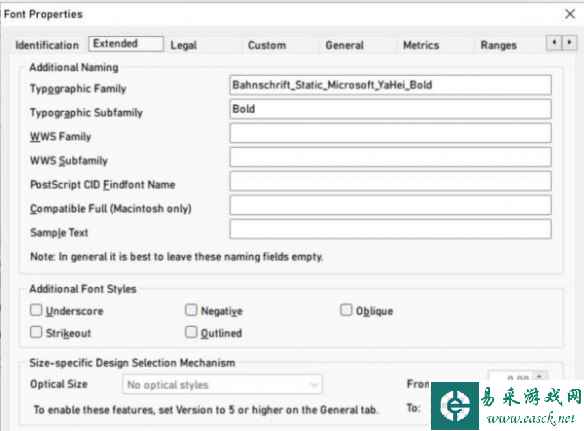Click the From value spinner arrows
Viewport: 584px width, 431px height.
tap(540, 376)
